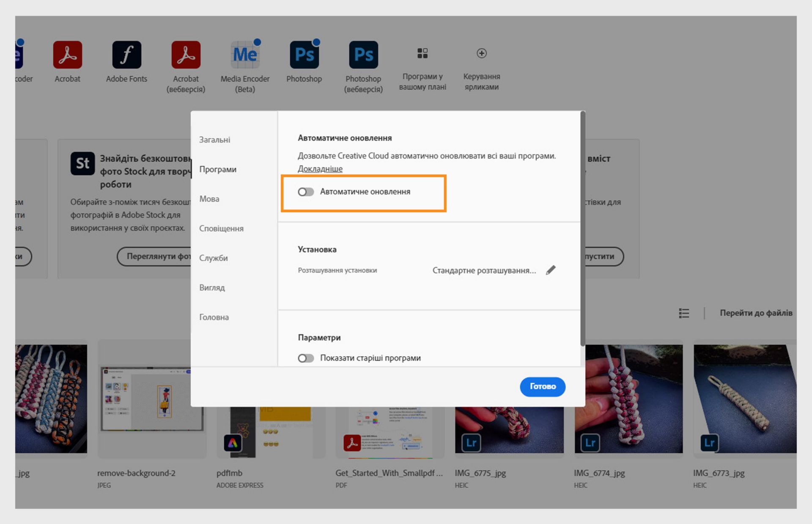
Task: Open the Adobe Fonts icon
Action: (126, 55)
